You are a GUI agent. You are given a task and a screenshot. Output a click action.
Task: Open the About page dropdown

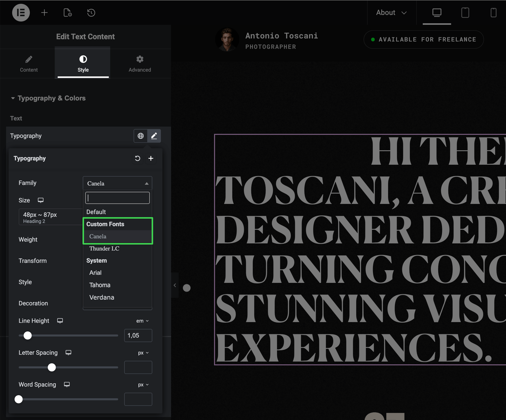click(391, 13)
